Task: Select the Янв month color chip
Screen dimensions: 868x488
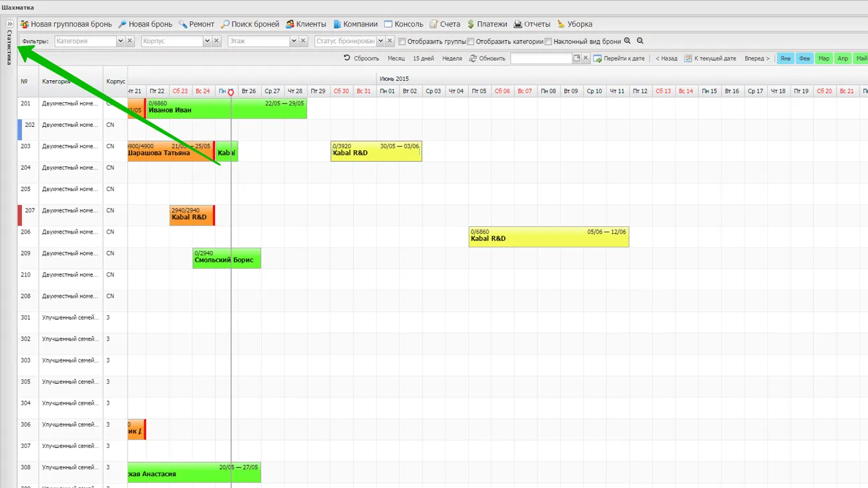Action: pos(785,59)
